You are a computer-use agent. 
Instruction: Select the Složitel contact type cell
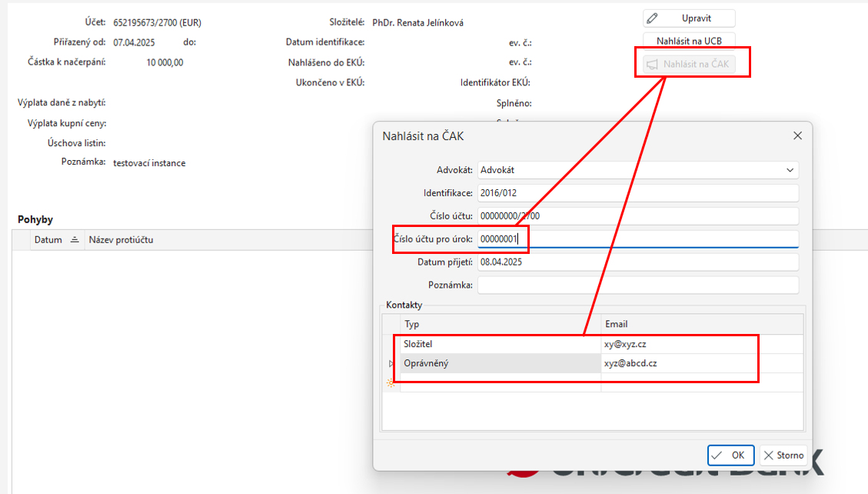tap(500, 344)
